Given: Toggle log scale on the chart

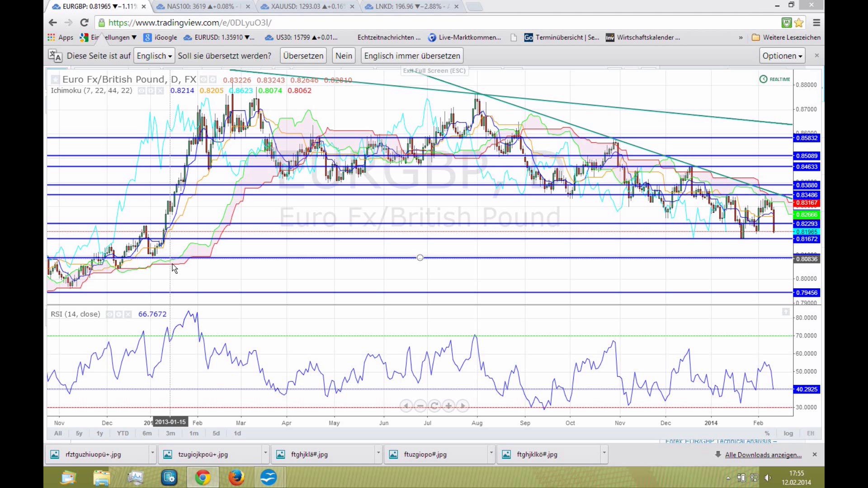Looking at the screenshot, I should coord(788,433).
